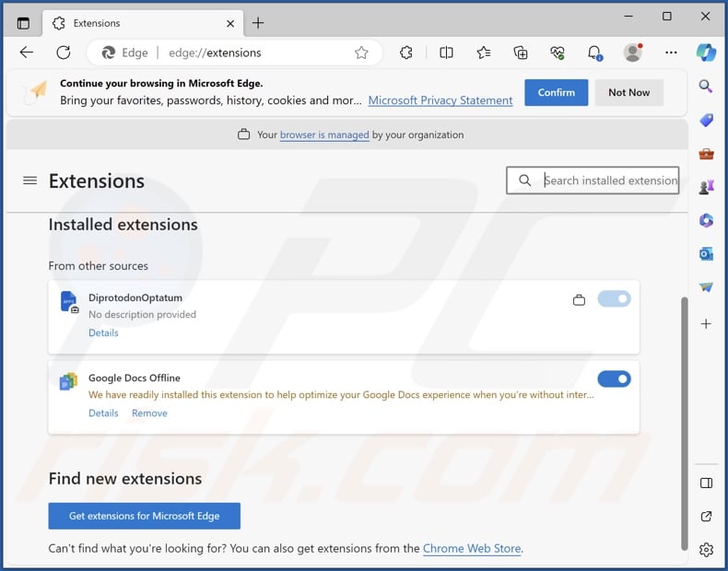
Task: Customize sidebar with the plus icon
Action: 706,324
